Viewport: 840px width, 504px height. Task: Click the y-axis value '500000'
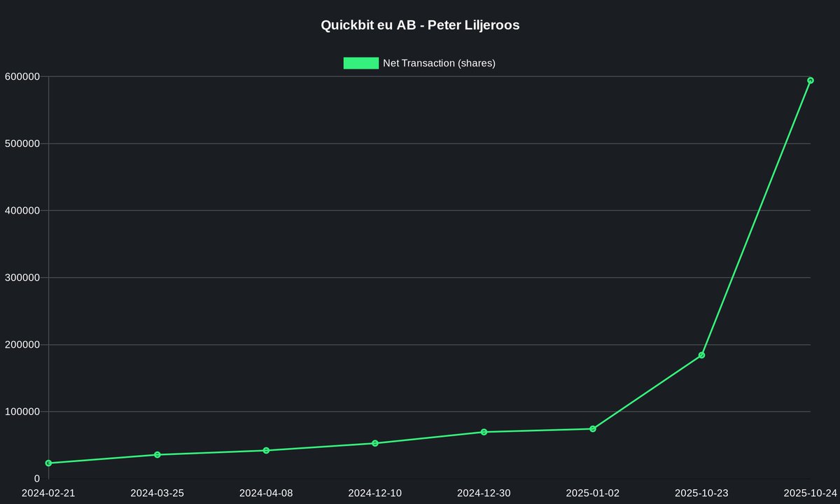pyautogui.click(x=22, y=143)
